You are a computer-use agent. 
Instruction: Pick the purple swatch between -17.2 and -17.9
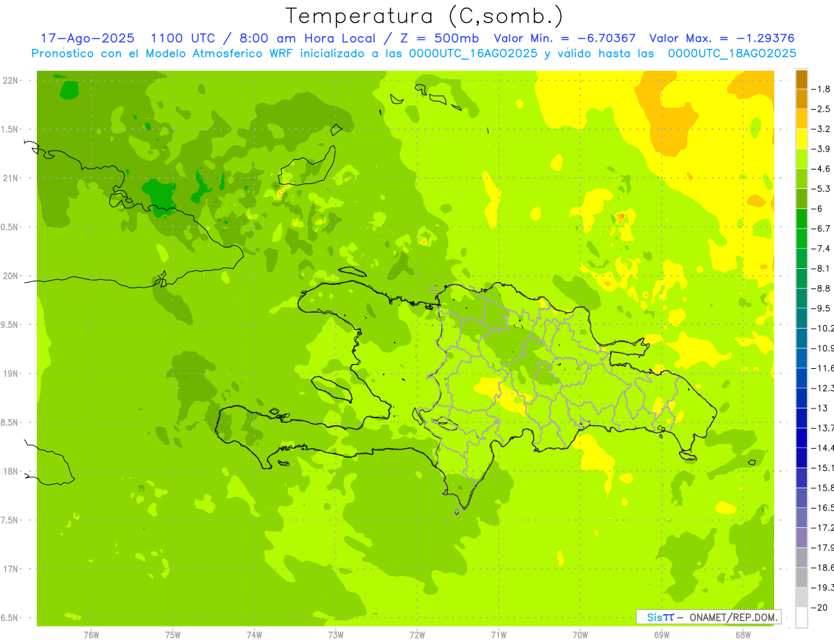801,537
